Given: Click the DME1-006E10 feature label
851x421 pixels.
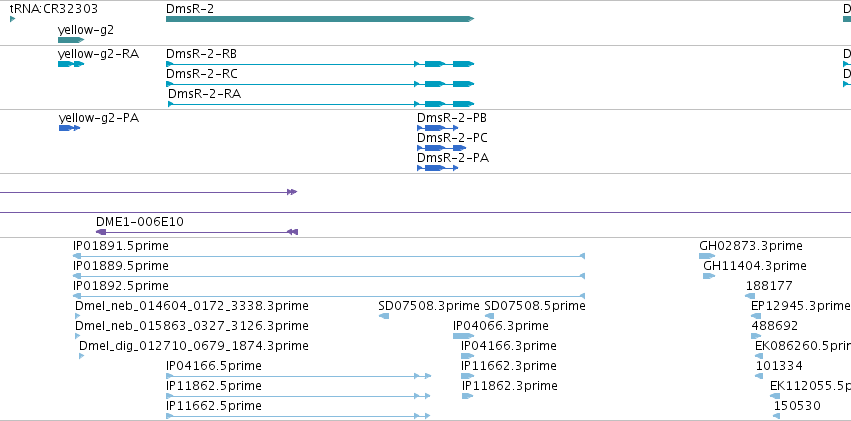Looking at the screenshot, I should [x=139, y=221].
